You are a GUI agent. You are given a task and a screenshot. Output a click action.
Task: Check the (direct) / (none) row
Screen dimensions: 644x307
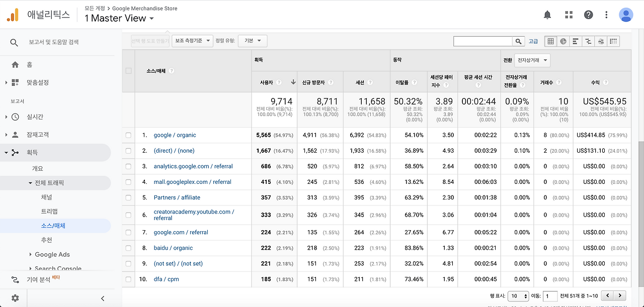coord(128,151)
